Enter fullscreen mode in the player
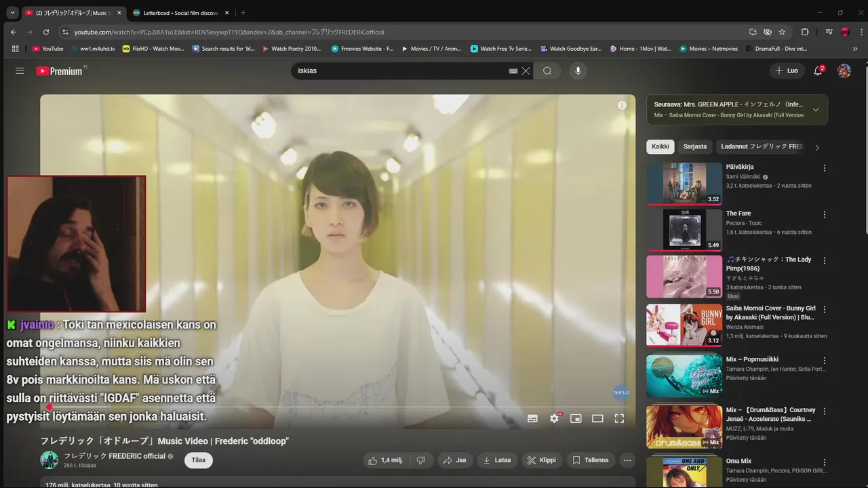Screen dimensions: 868x488 619,418
